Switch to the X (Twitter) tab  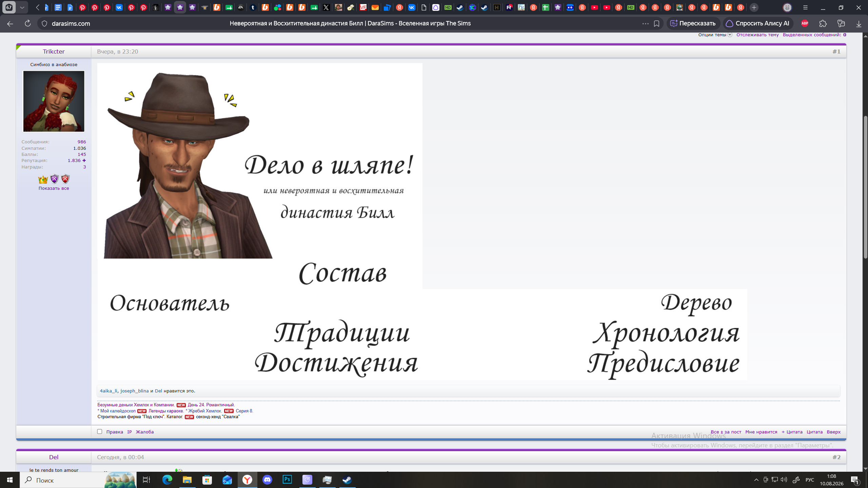coord(326,7)
